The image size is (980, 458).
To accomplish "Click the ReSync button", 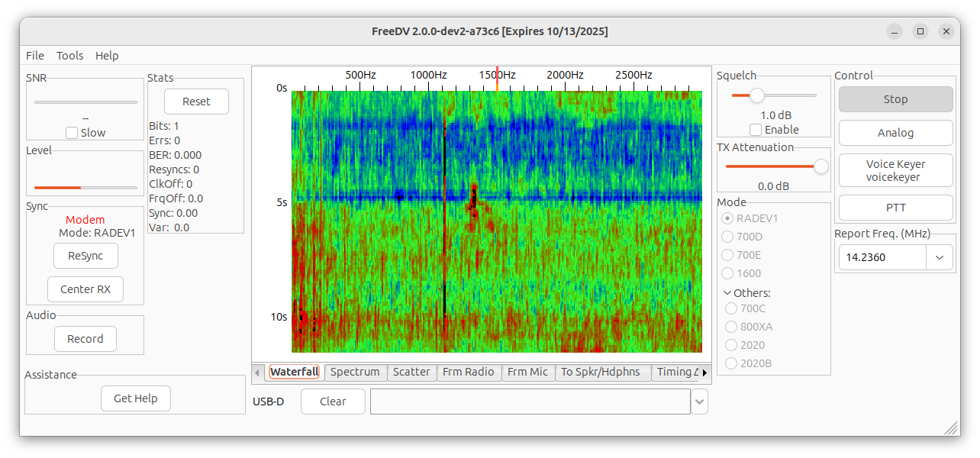I will (85, 256).
